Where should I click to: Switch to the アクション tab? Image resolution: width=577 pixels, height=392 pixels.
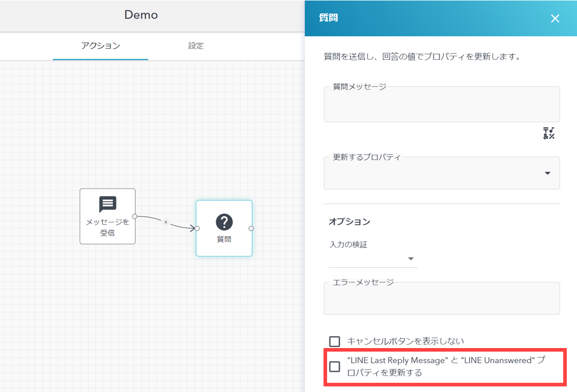tap(100, 46)
